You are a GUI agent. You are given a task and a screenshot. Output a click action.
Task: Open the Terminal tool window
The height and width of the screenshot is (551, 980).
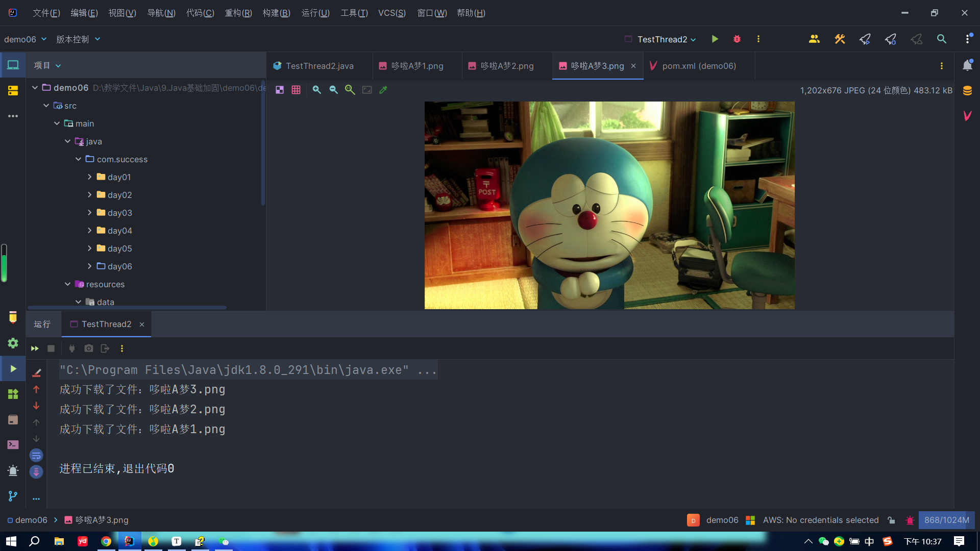pos(13,445)
